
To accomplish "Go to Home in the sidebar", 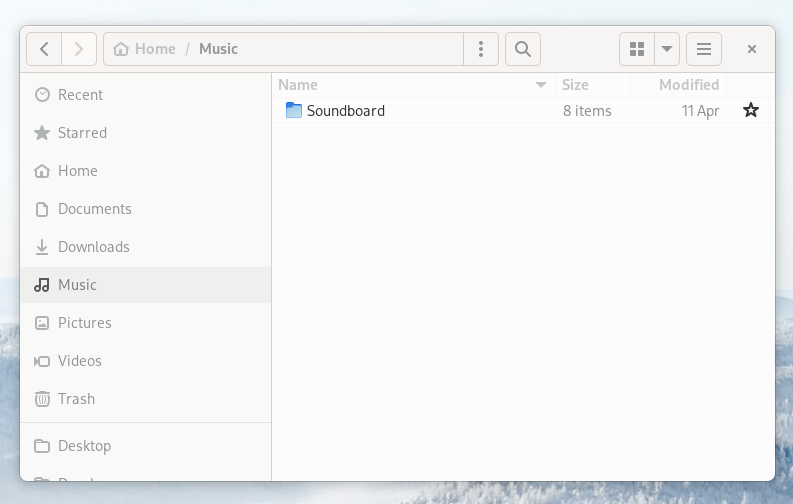I will pos(146,171).
